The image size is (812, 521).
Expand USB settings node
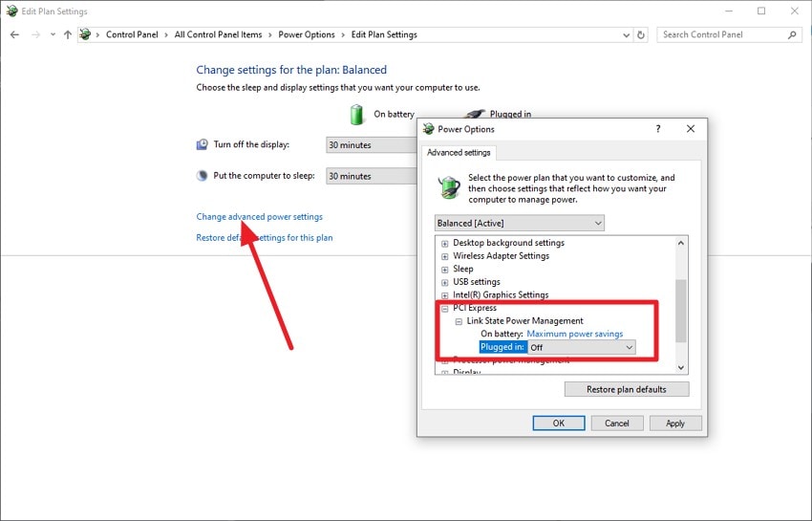pos(445,282)
